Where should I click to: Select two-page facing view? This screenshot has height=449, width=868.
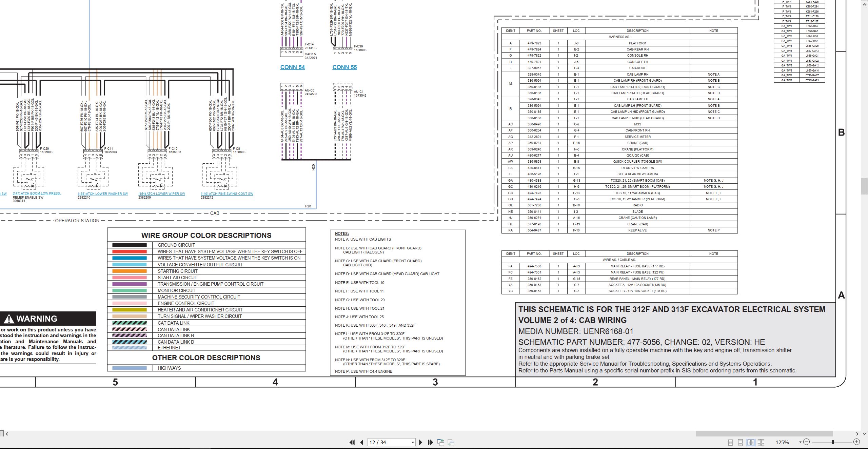[x=751, y=442]
